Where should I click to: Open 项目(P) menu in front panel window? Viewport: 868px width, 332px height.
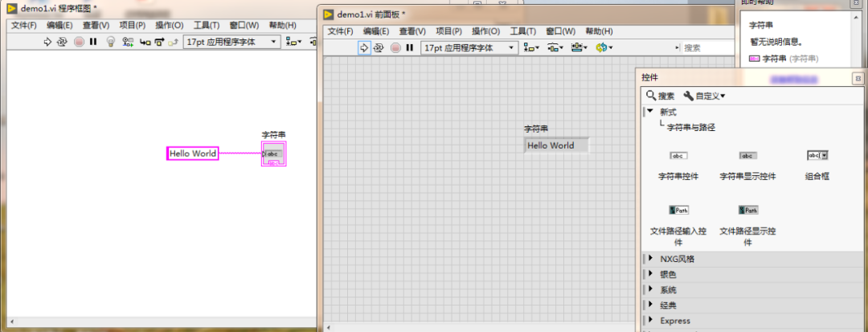(x=449, y=31)
